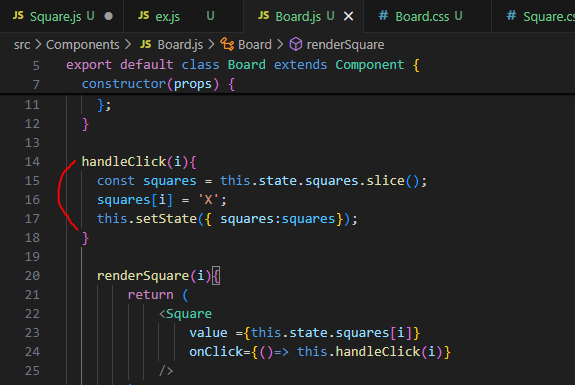The height and width of the screenshot is (385, 575).
Task: Click line number 20 in the gutter
Action: [32, 276]
